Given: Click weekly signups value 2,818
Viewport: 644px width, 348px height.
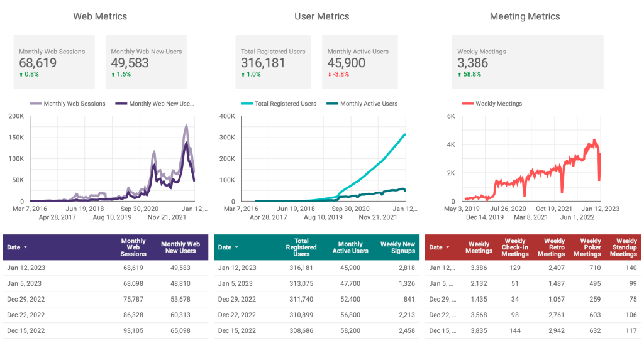Looking at the screenshot, I should tap(407, 268).
